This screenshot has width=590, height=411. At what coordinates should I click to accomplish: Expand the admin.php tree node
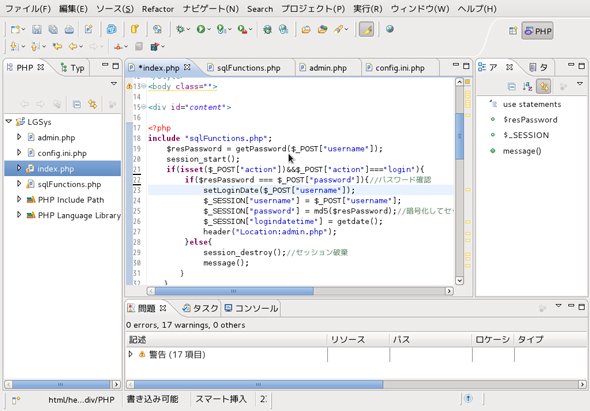point(19,137)
